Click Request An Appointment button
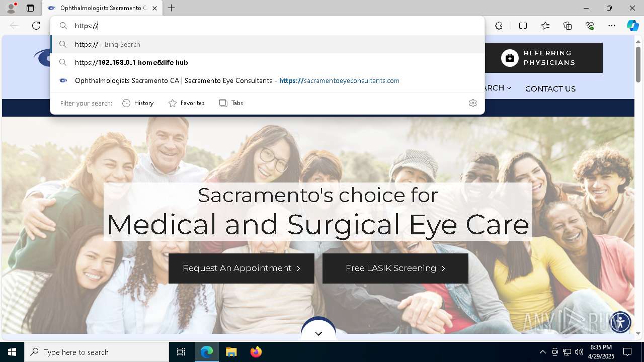The width and height of the screenshot is (644, 362). click(x=242, y=268)
